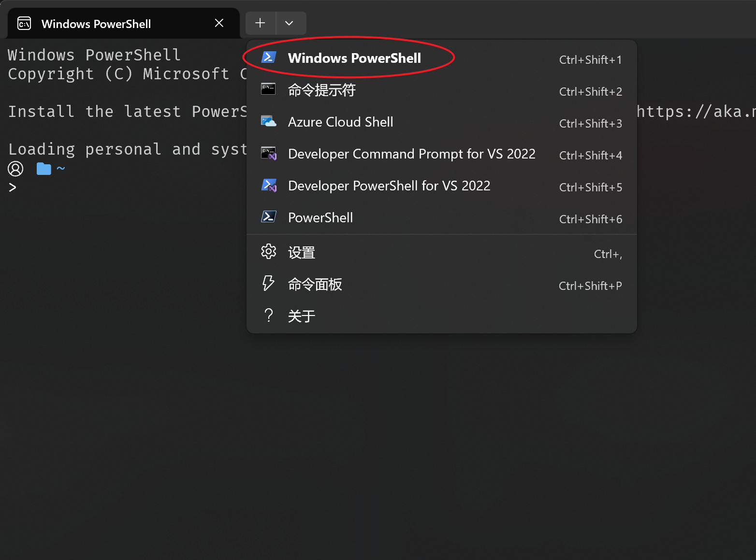Click the terminal icon on the Windows PowerShell tab
This screenshot has height=560, width=756.
click(x=24, y=23)
